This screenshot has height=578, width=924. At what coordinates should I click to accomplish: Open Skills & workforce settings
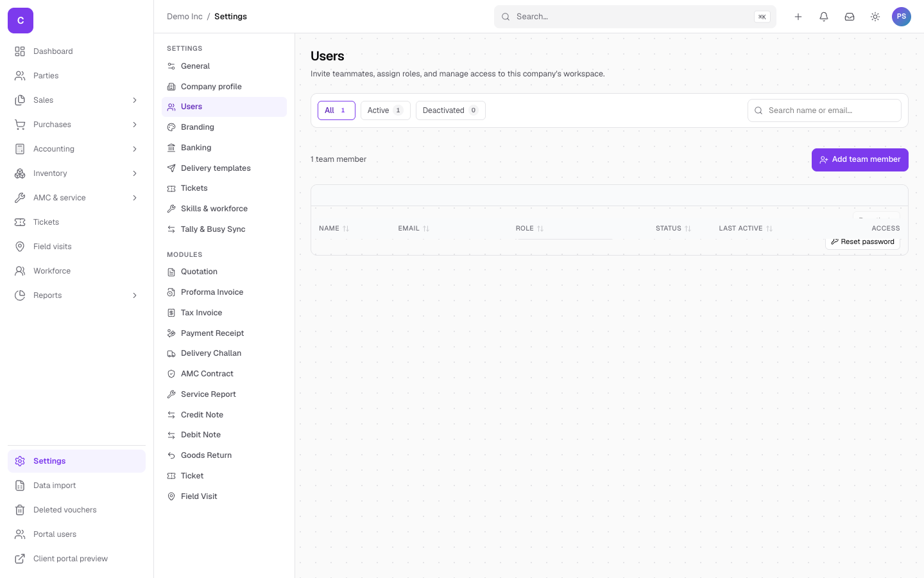coord(224,209)
